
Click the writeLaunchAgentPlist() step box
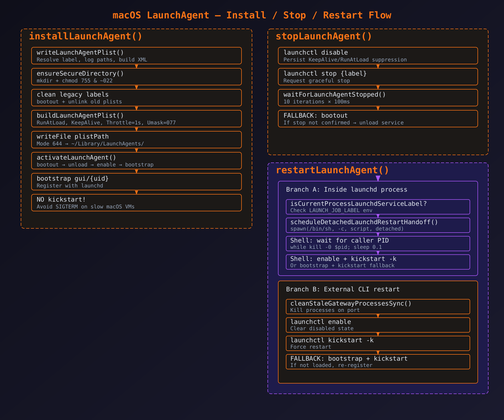tap(136, 56)
